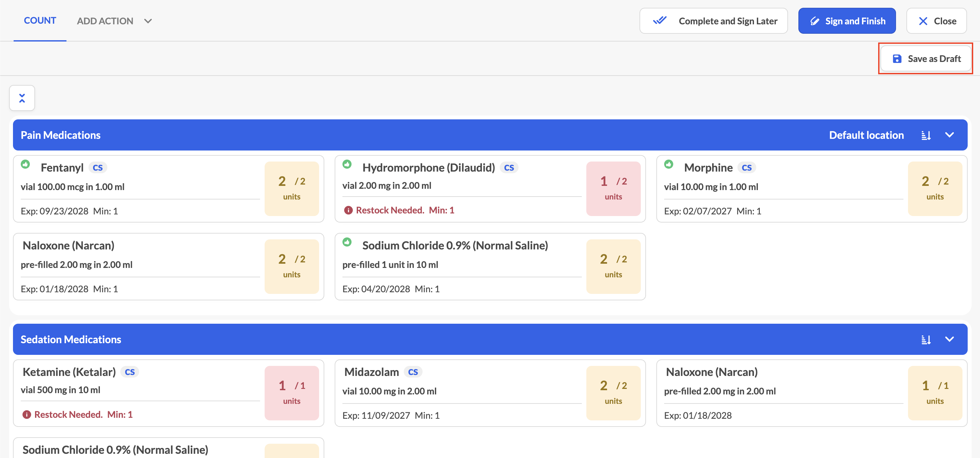Select Sodium Chloride 0.9% with Exp 04/20/2028

[x=455, y=246]
